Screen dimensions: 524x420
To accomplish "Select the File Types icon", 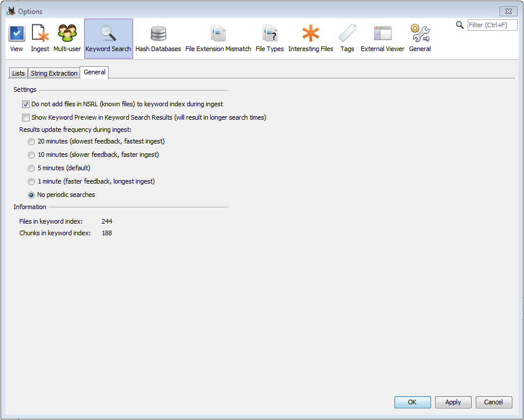I will tap(269, 35).
